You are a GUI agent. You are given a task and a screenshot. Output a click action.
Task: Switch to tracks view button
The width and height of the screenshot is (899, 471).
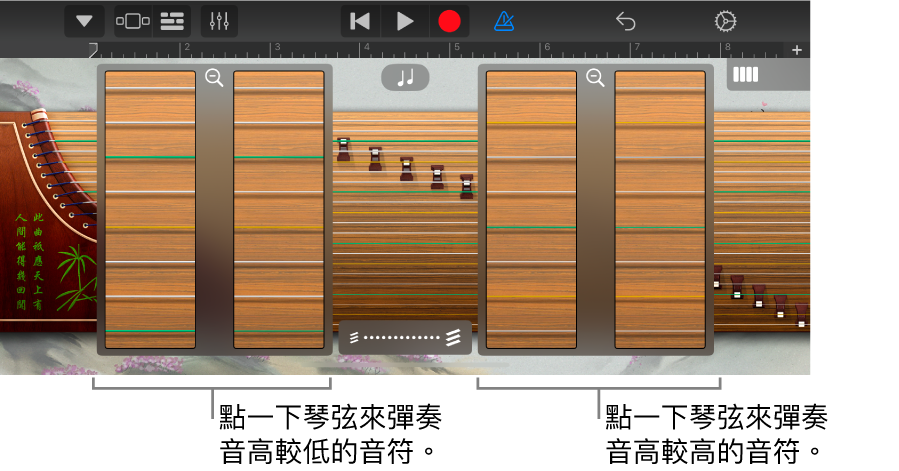tap(172, 22)
